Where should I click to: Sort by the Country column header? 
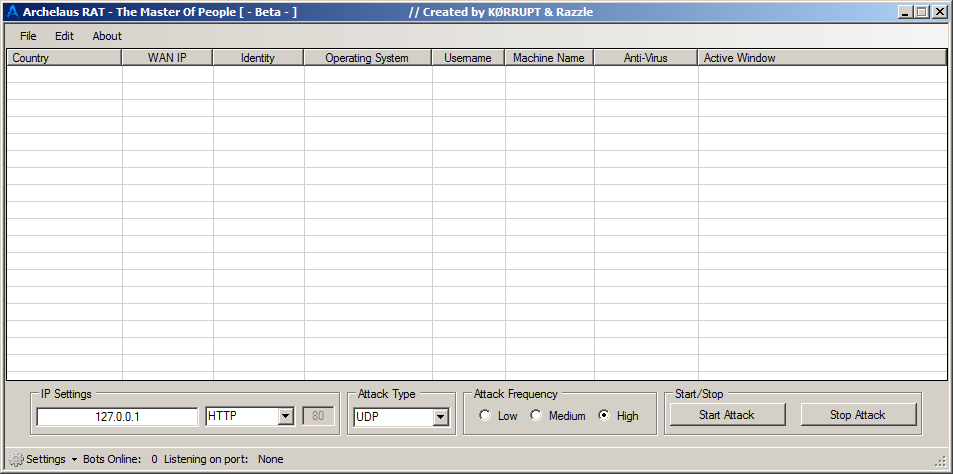tap(64, 58)
